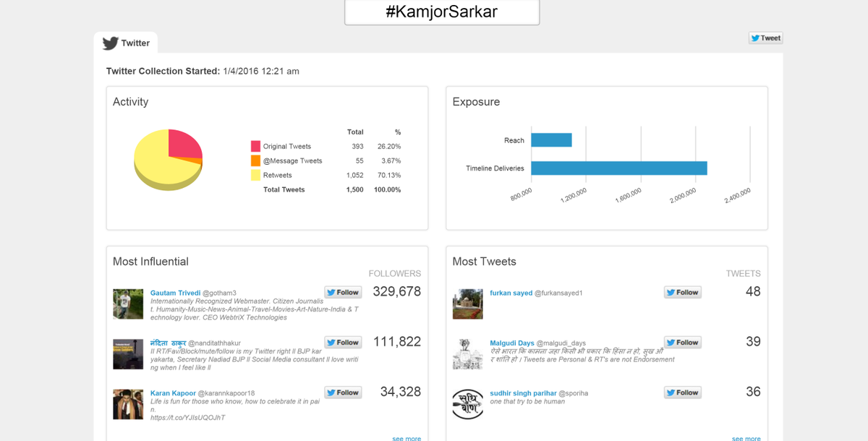This screenshot has height=441, width=868.
Task: Click the Twitter bird icon in tab
Action: click(110, 43)
